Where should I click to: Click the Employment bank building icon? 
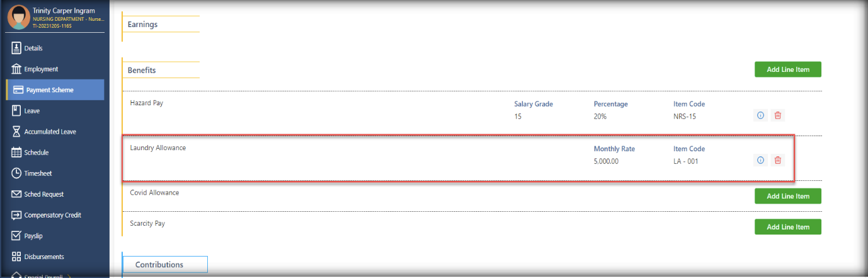pyautogui.click(x=16, y=69)
